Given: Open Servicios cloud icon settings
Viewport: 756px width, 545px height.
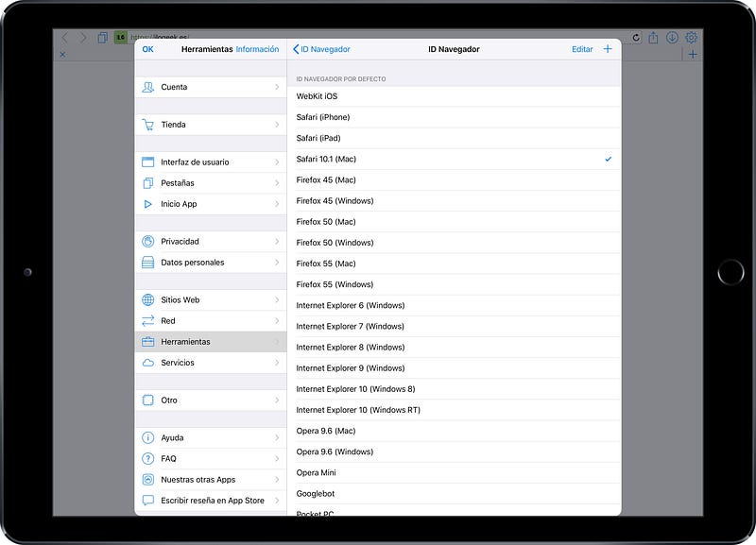Looking at the screenshot, I should click(148, 363).
